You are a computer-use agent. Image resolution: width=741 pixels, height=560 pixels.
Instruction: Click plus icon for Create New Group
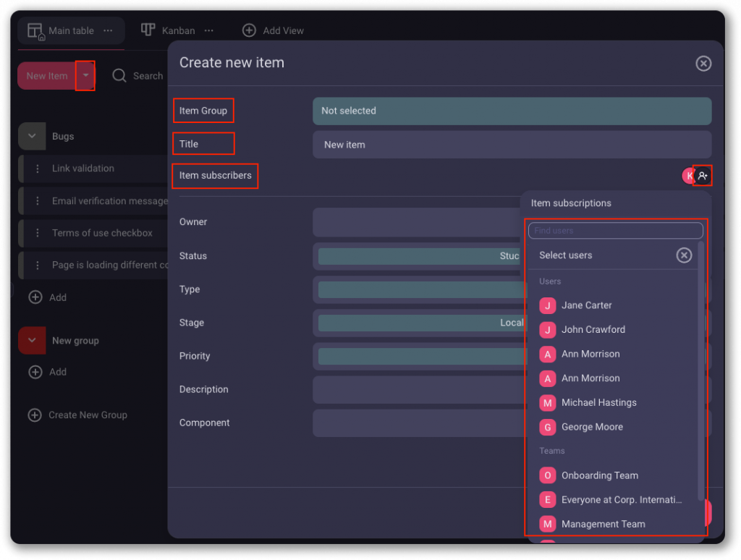point(34,415)
